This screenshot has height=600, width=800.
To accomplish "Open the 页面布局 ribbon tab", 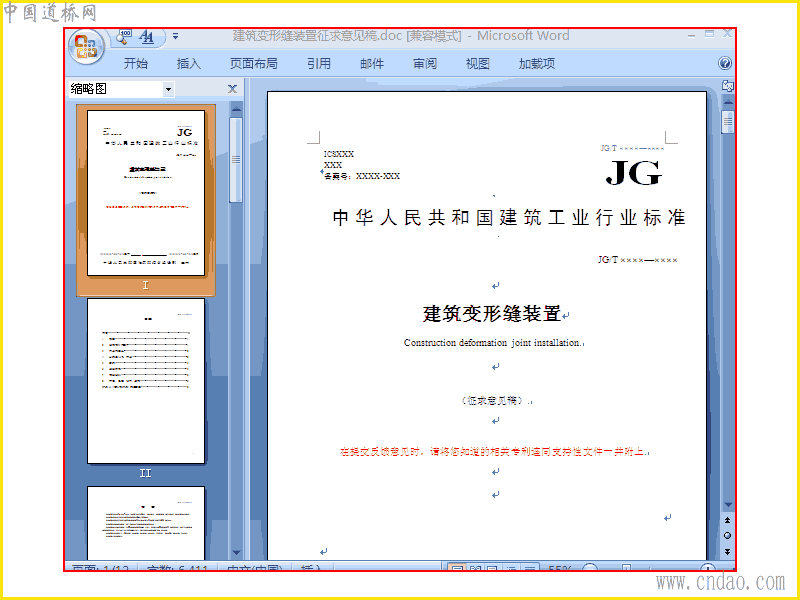I will click(x=254, y=63).
